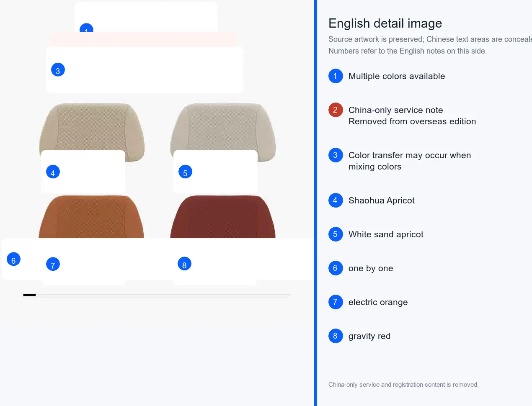Select the White sand apricot label text
The width and height of the screenshot is (532, 406).
click(x=386, y=234)
